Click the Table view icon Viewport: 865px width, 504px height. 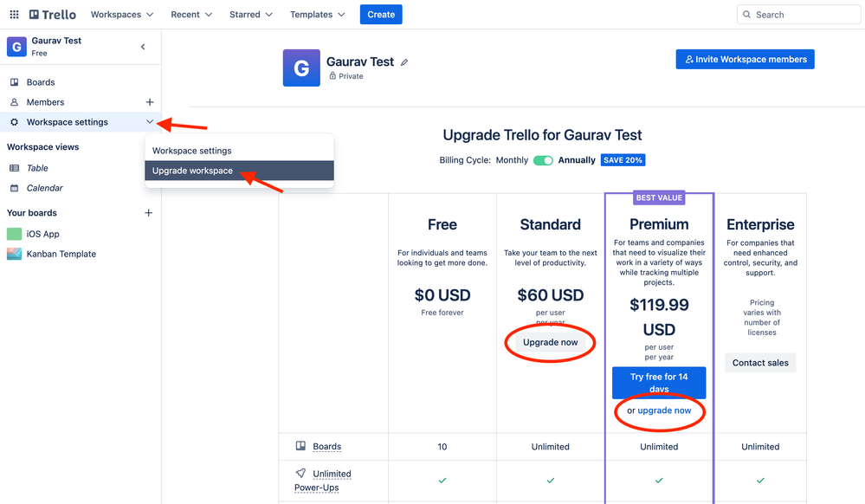tap(15, 168)
